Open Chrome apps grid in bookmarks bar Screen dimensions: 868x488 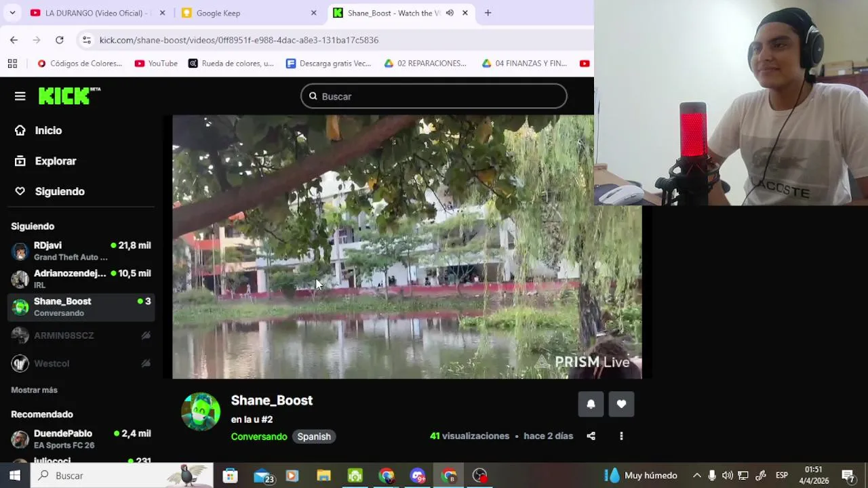pos(12,63)
